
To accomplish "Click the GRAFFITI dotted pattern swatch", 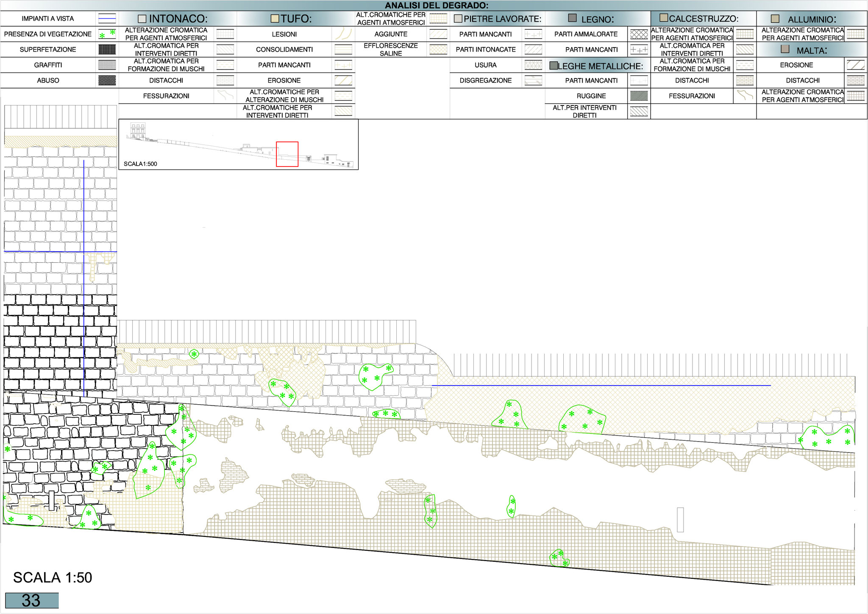I will (x=107, y=65).
